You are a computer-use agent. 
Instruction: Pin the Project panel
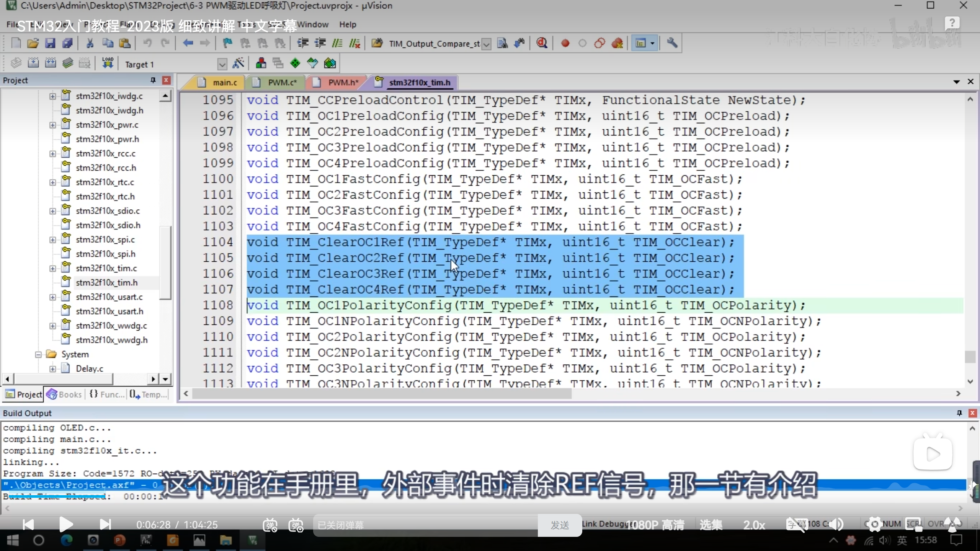153,80
